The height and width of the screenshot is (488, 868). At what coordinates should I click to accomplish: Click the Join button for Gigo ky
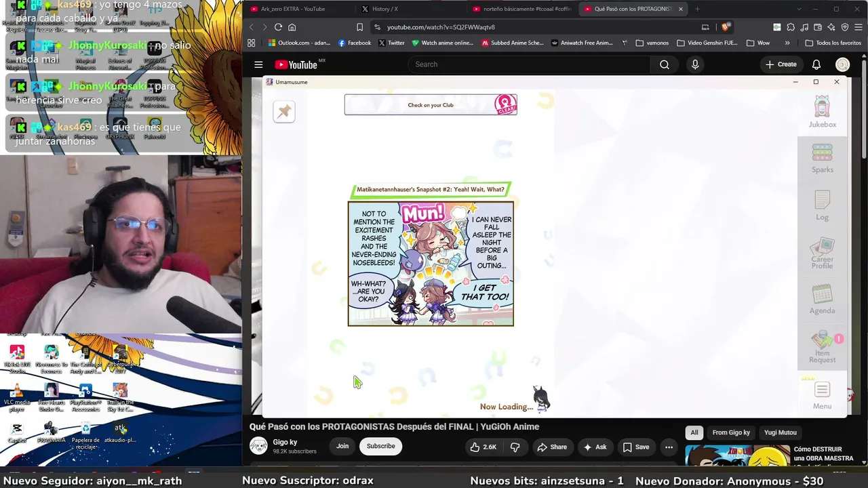pyautogui.click(x=342, y=446)
